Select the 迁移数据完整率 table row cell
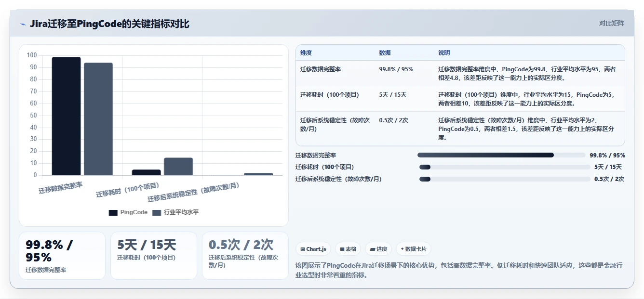644x299 pixels. click(x=321, y=69)
